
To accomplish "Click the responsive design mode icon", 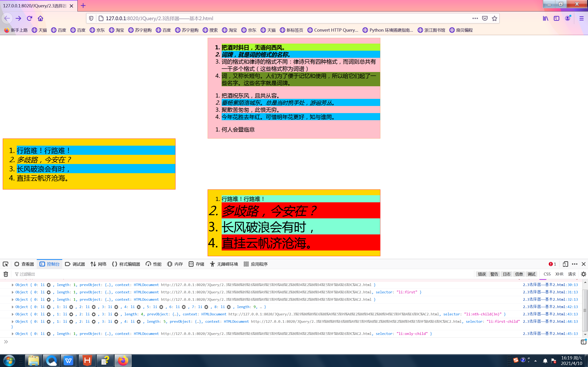I will (x=565, y=264).
